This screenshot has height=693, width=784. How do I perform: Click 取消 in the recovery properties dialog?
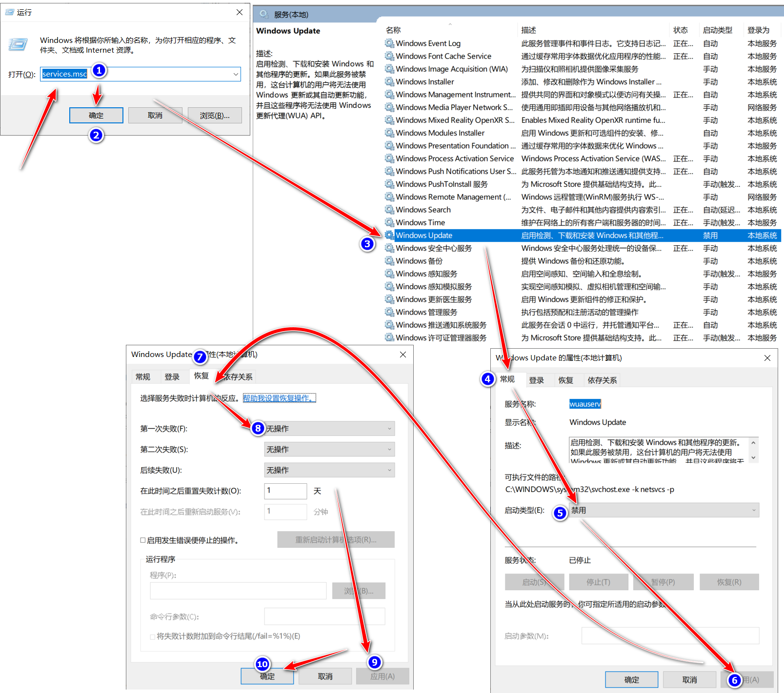click(325, 676)
